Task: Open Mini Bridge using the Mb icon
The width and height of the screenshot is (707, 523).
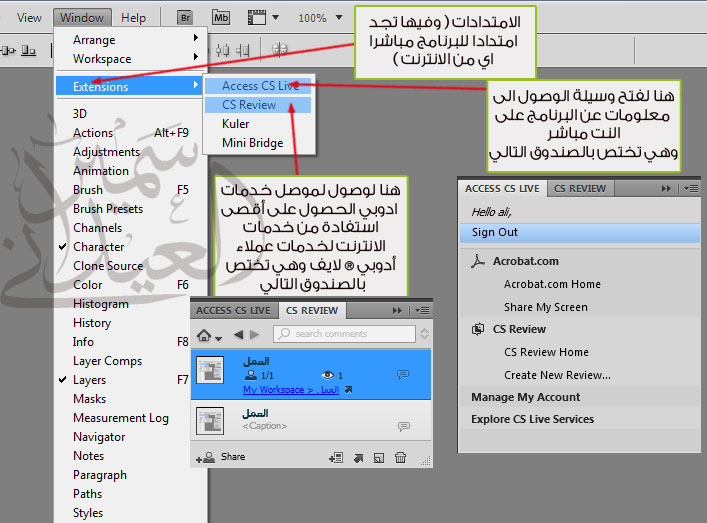Action: [221, 17]
